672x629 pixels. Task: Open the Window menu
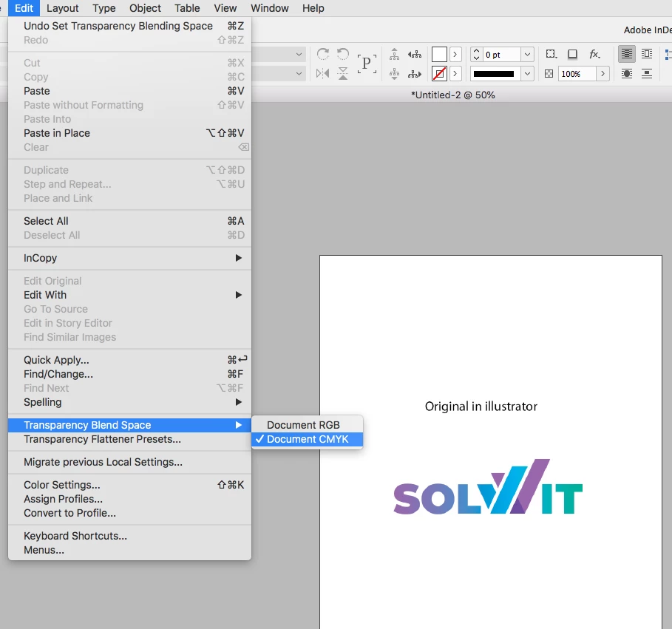click(270, 8)
